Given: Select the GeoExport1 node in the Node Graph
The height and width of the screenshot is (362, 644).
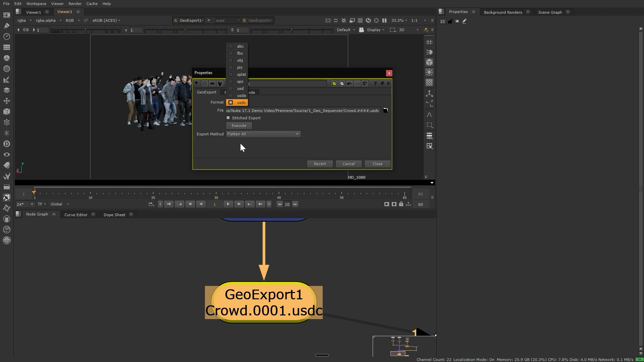Looking at the screenshot, I should [264, 302].
